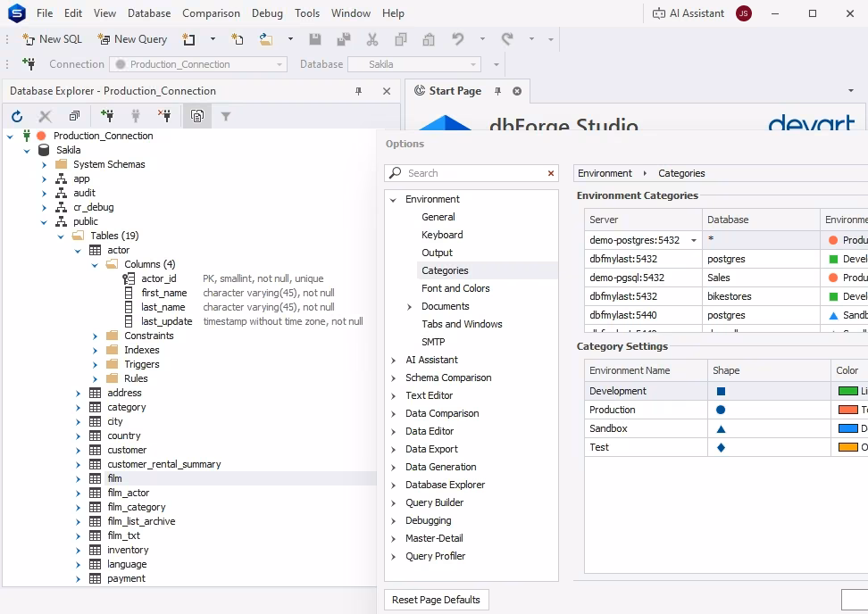Click the Open file folder icon
The width and height of the screenshot is (868, 614).
tap(266, 39)
